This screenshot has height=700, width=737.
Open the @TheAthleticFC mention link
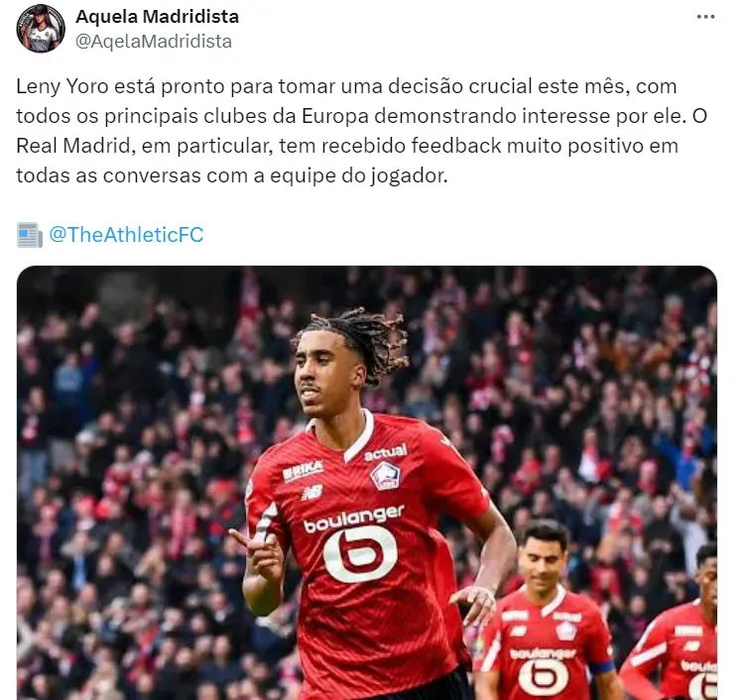[126, 234]
